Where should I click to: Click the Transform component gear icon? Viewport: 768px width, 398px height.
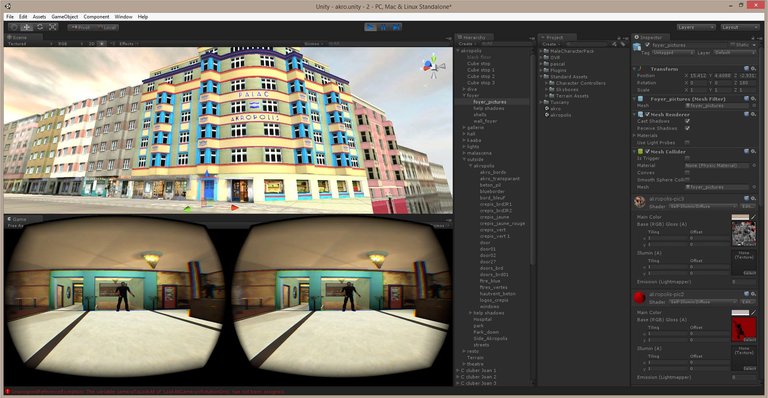[x=753, y=69]
